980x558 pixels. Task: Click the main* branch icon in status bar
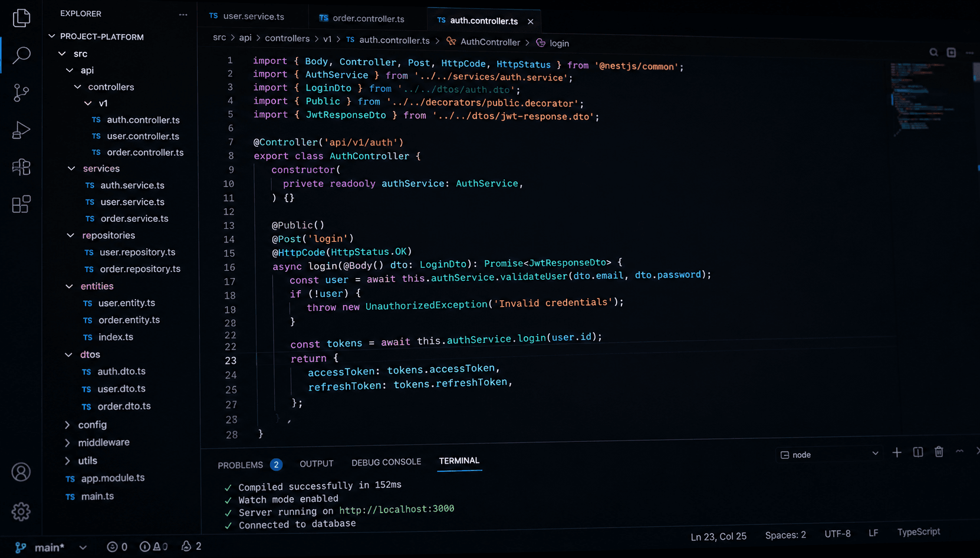[x=21, y=547]
